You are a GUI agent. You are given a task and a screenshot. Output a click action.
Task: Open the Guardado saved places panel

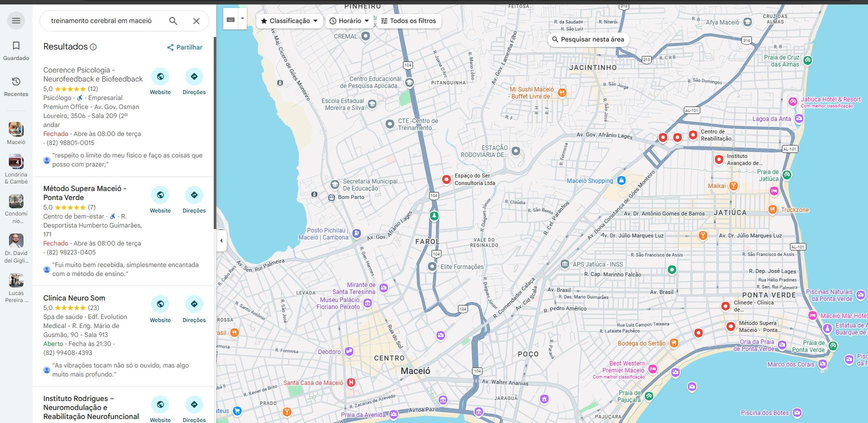[x=16, y=51]
